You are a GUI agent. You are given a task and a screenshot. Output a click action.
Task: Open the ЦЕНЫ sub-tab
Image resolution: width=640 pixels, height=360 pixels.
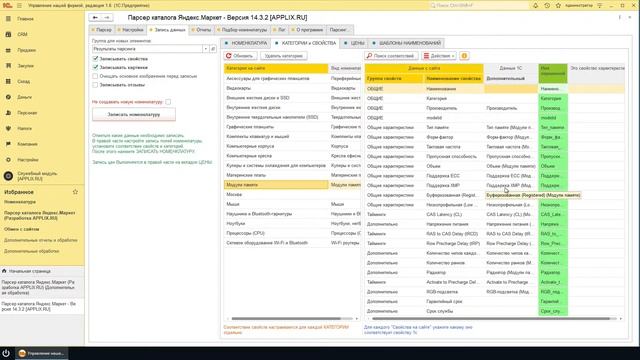[x=354, y=43]
